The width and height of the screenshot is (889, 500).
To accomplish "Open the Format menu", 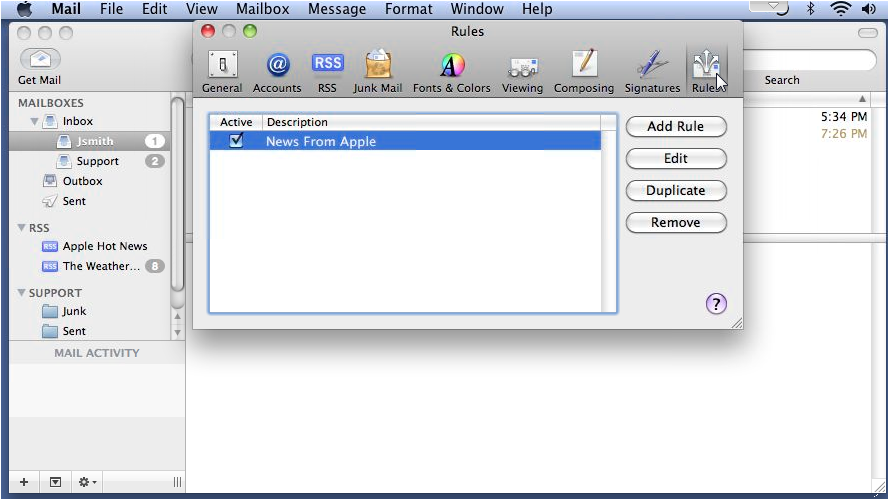I will [408, 9].
